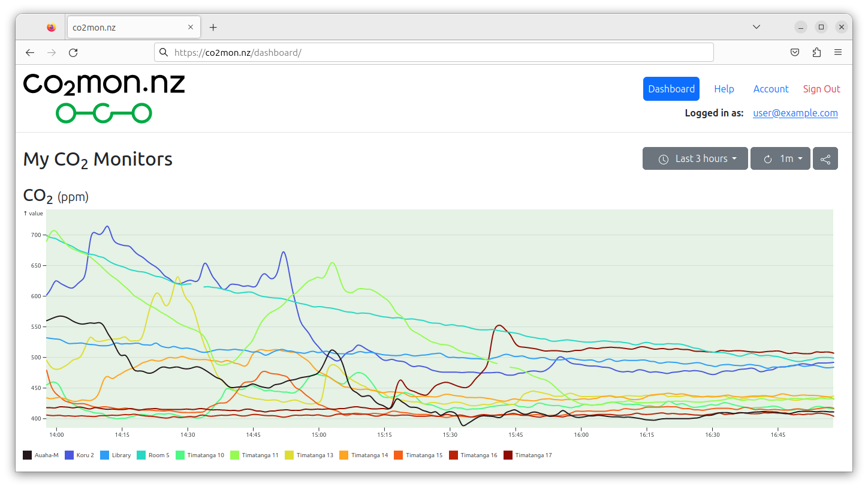Click the Sign Out link
Screen dimensions: 868x489
(822, 89)
